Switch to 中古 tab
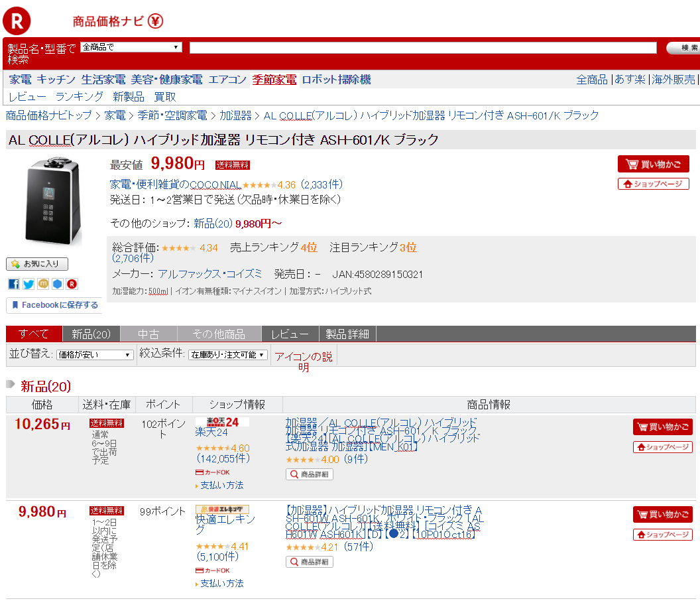 148,334
